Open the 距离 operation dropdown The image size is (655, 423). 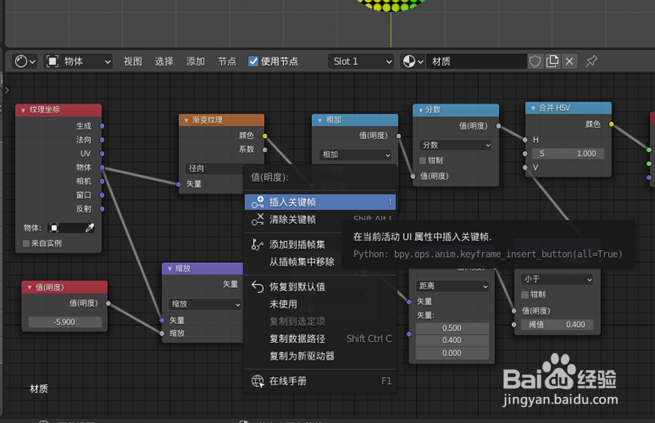click(x=453, y=286)
